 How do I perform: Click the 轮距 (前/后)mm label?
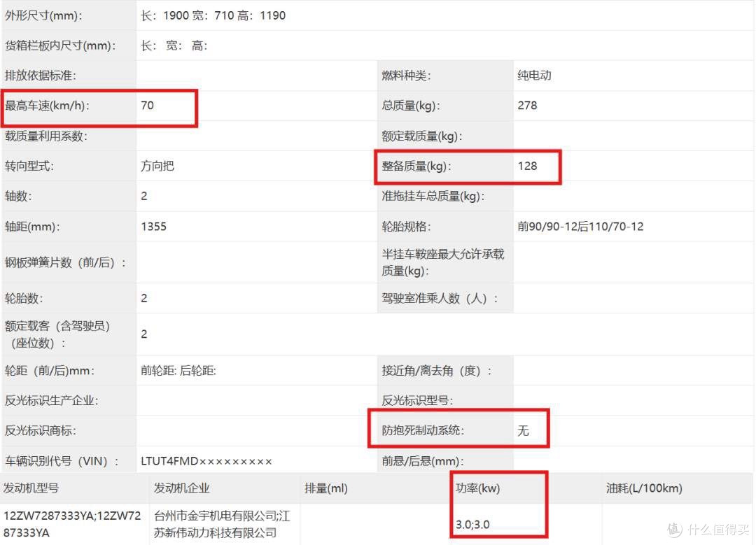(x=50, y=371)
